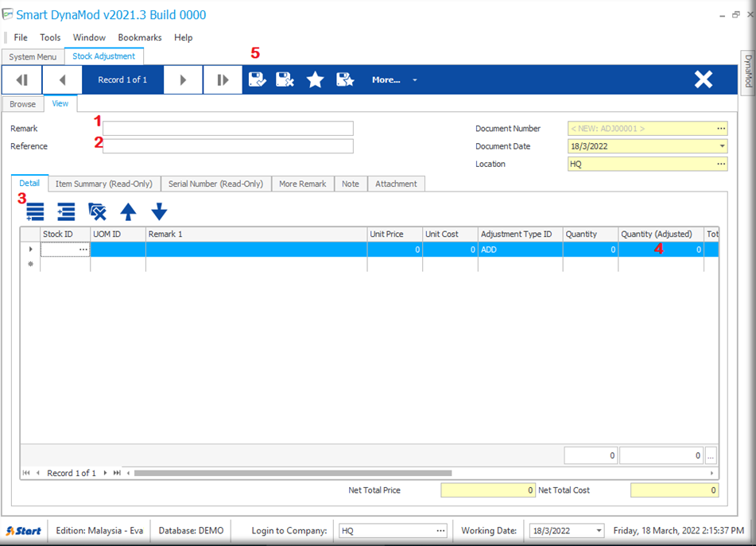Go to the next record arrow

pos(183,79)
